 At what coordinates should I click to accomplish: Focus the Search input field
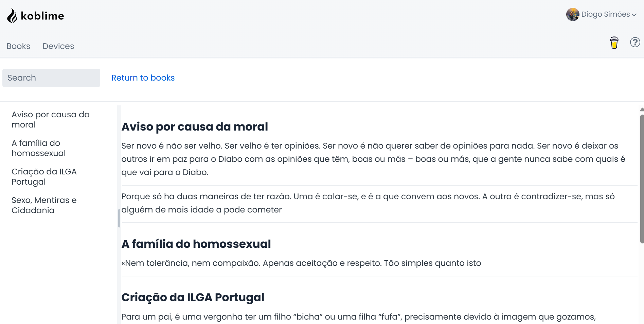pyautogui.click(x=51, y=78)
